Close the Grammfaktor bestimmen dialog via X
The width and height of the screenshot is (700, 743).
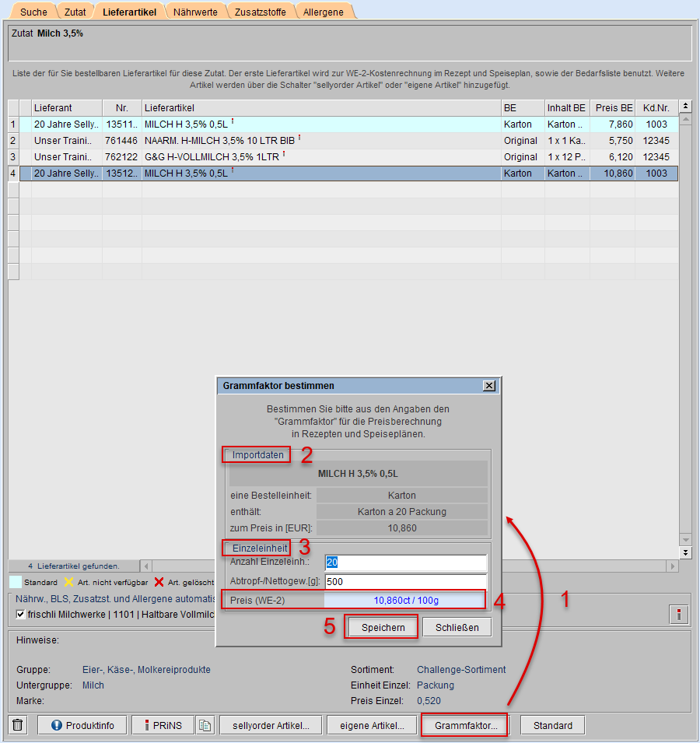pyautogui.click(x=488, y=386)
